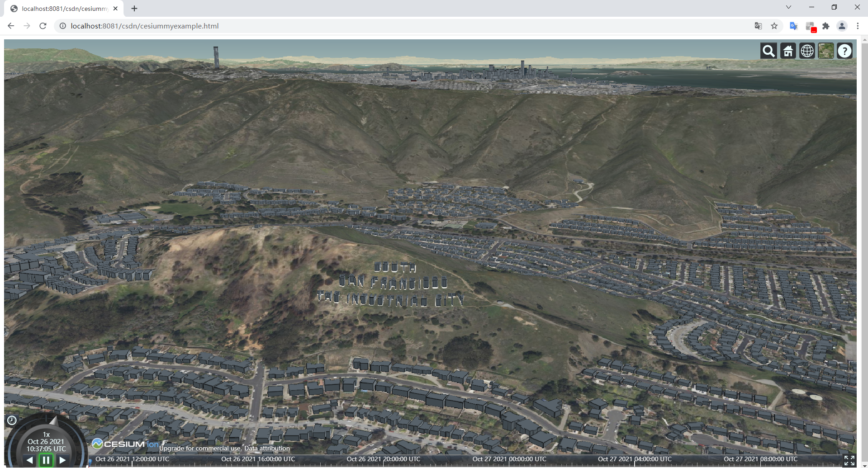View site information icon
868x468 pixels.
63,26
